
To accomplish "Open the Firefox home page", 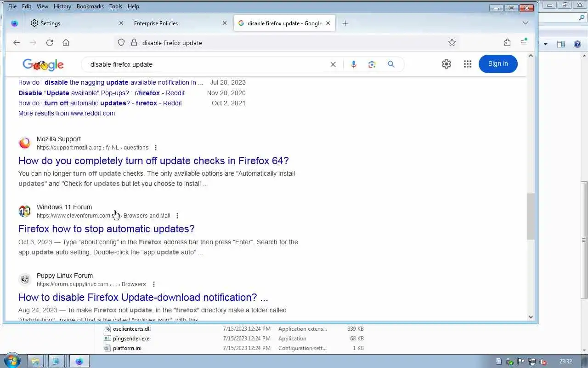I will coord(66,43).
